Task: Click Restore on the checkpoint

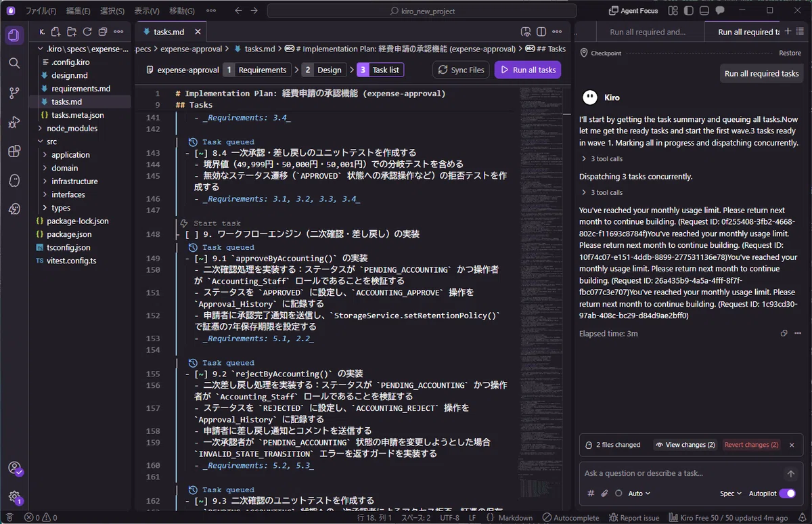Action: coord(790,53)
